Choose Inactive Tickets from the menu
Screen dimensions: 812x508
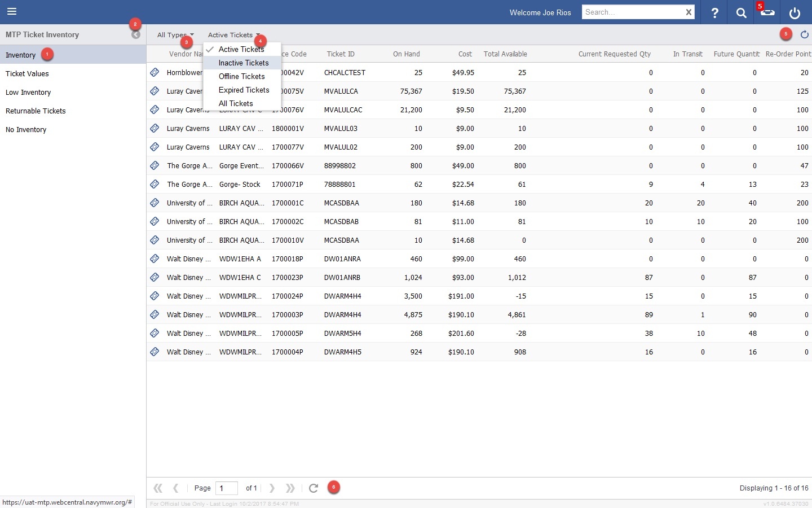point(244,63)
